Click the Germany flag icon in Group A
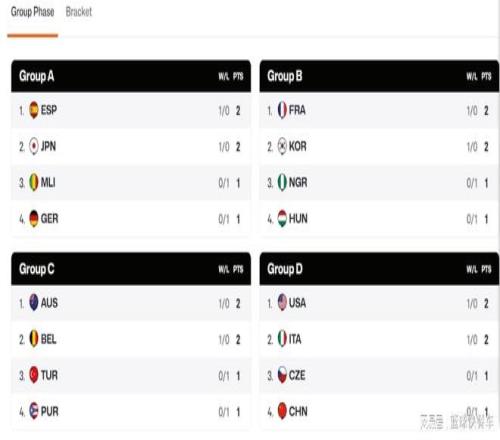The height and width of the screenshot is (440, 500). coord(34,219)
